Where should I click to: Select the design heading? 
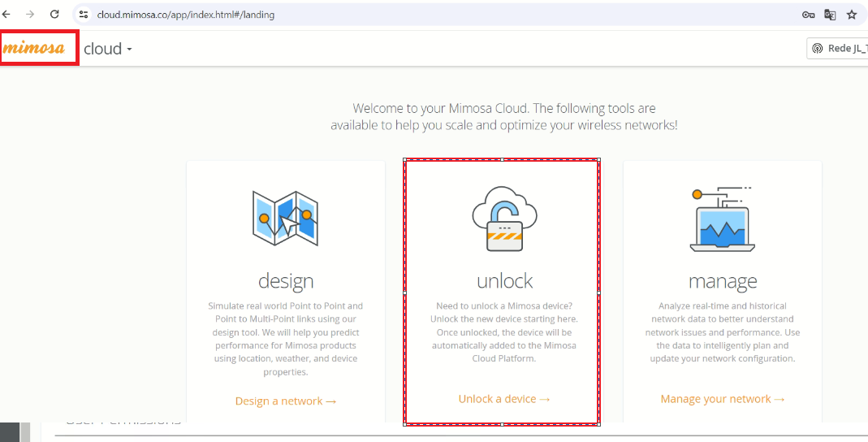point(286,281)
